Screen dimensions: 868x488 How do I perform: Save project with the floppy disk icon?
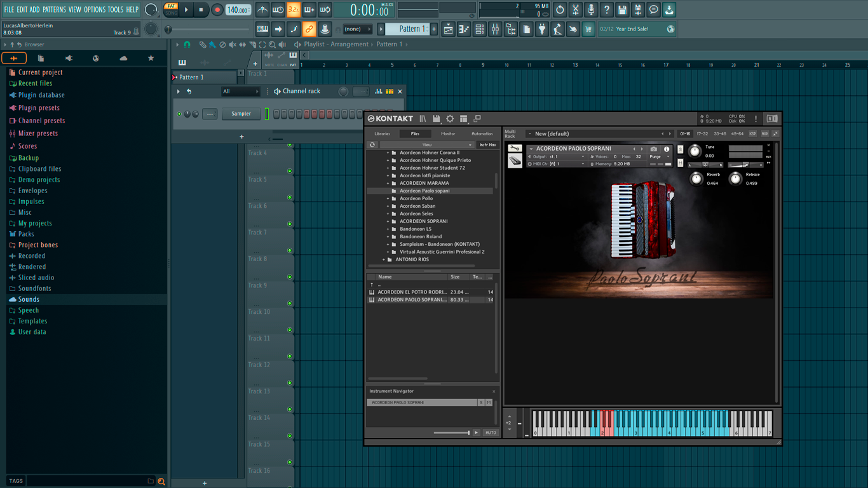tap(622, 10)
